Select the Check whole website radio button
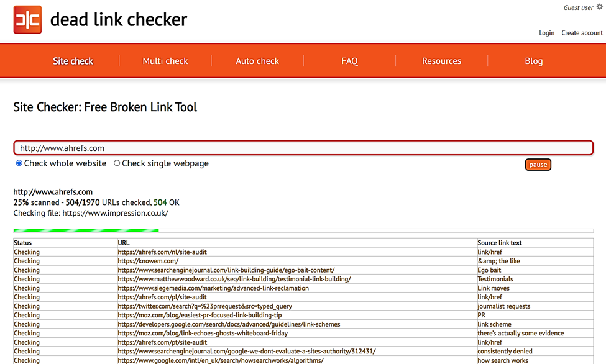606x364 pixels. pyautogui.click(x=19, y=163)
